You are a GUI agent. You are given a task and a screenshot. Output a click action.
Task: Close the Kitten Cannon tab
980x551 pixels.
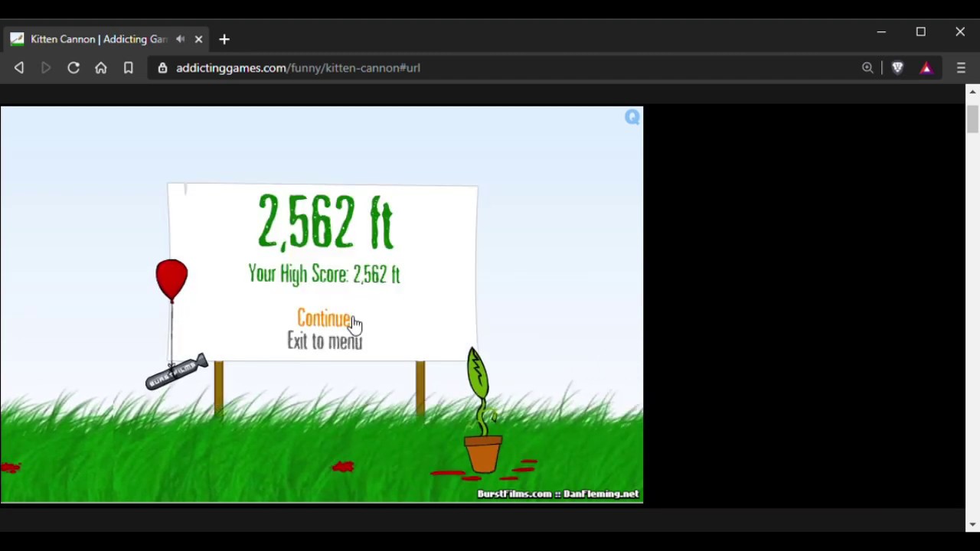click(x=199, y=39)
